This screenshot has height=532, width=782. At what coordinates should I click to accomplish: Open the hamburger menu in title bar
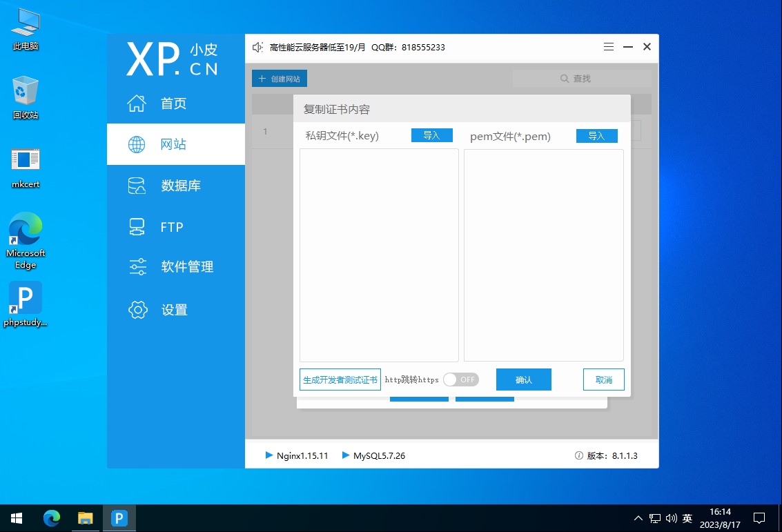(609, 47)
